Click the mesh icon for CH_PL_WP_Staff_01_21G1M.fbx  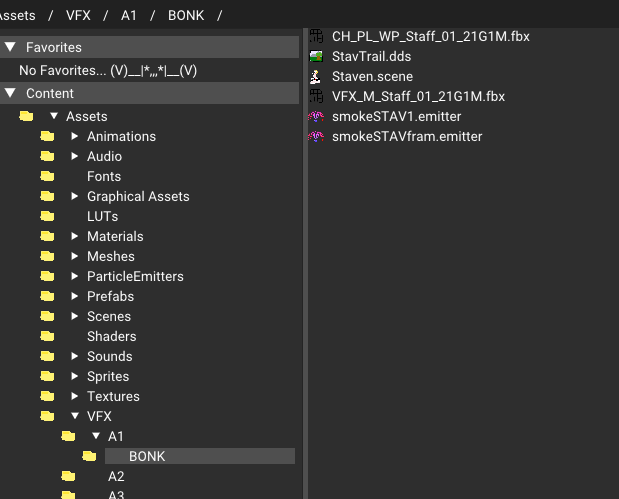click(x=316, y=36)
